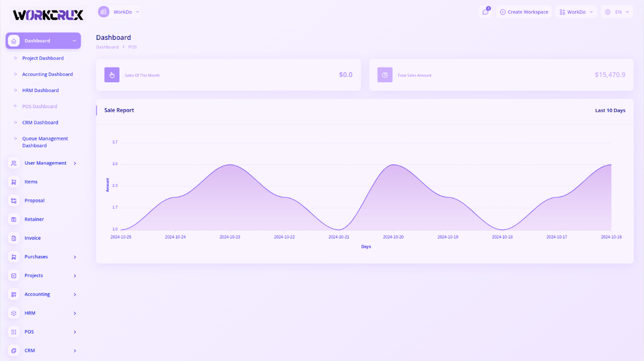
Task: Click the $15,470.9 total sales value
Action: tap(610, 75)
